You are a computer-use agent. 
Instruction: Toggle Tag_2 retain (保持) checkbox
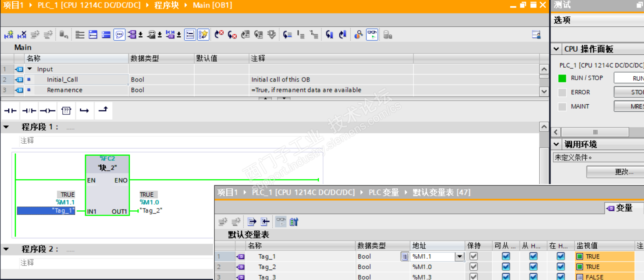point(473,267)
